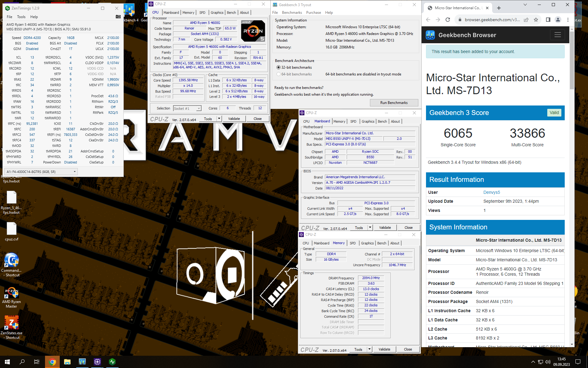The image size is (588, 368).
Task: Click Tools button in CPU-Z Memory window
Action: [358, 349]
